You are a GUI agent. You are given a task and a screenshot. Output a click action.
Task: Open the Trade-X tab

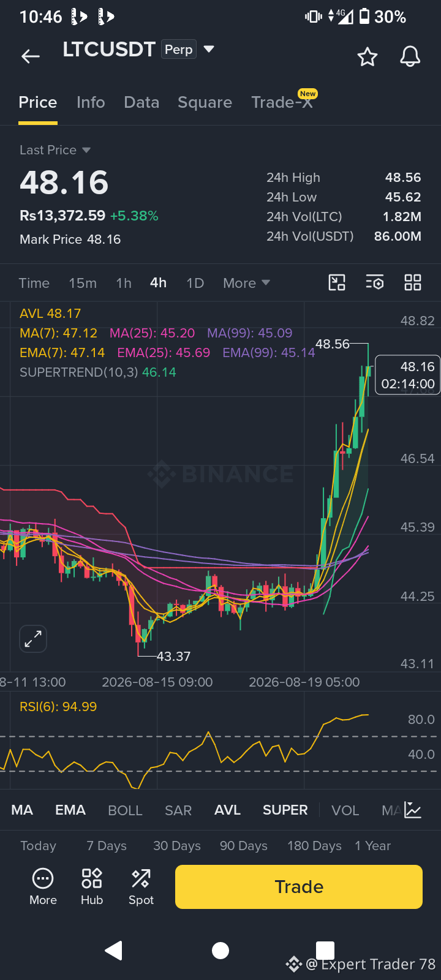coord(282,102)
